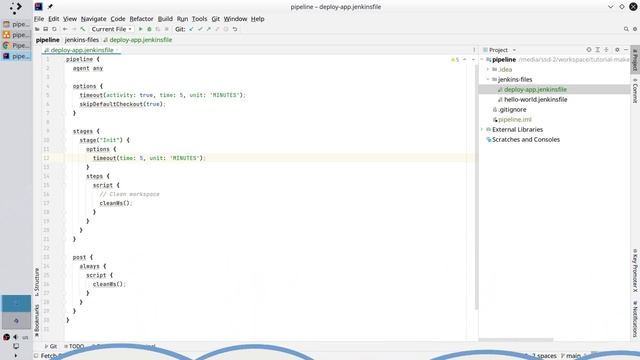Open the File menu

[39, 19]
